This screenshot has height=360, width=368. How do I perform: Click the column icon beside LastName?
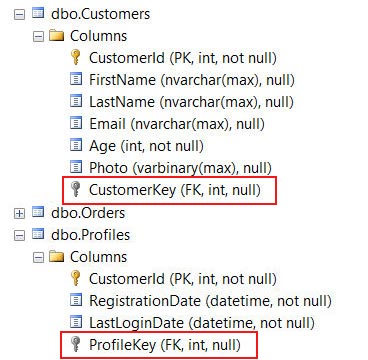point(76,101)
